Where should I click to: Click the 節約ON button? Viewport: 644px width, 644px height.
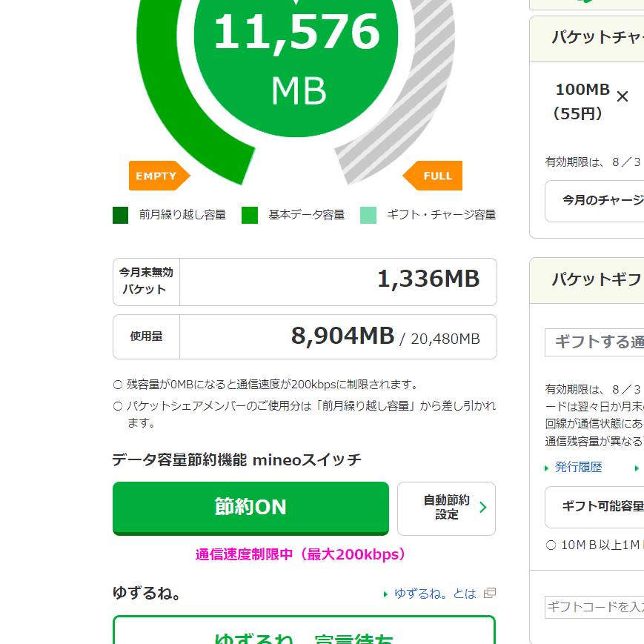click(x=250, y=508)
